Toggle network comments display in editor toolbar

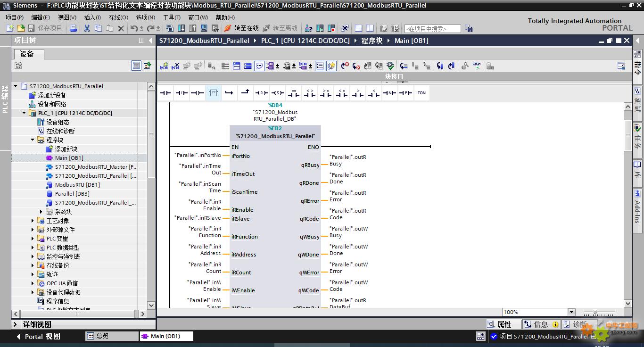[259, 66]
